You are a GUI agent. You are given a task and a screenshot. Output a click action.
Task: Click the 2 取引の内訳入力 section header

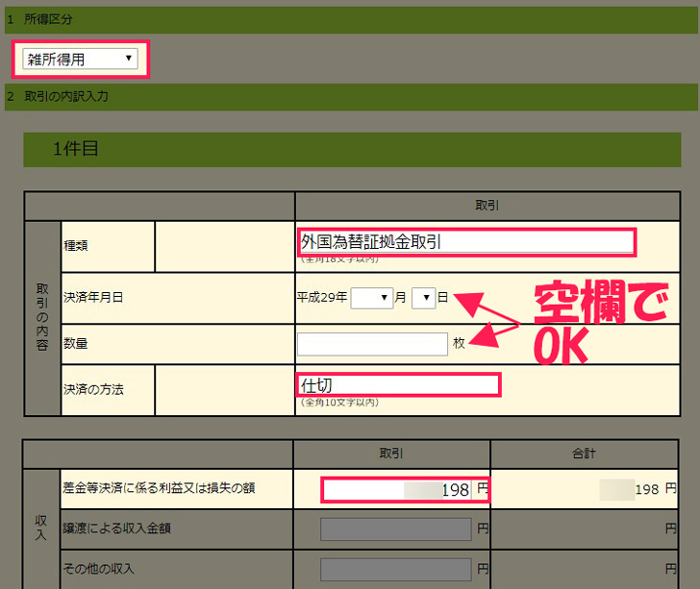[350, 97]
